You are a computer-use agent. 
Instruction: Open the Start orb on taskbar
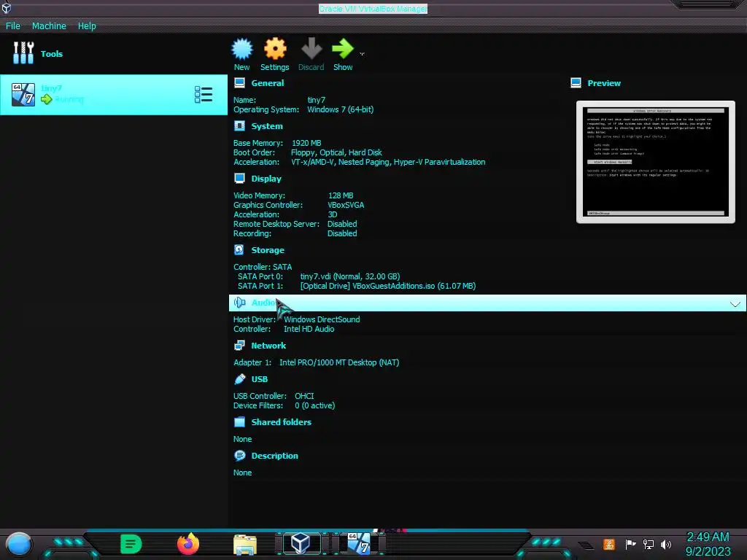pos(19,544)
